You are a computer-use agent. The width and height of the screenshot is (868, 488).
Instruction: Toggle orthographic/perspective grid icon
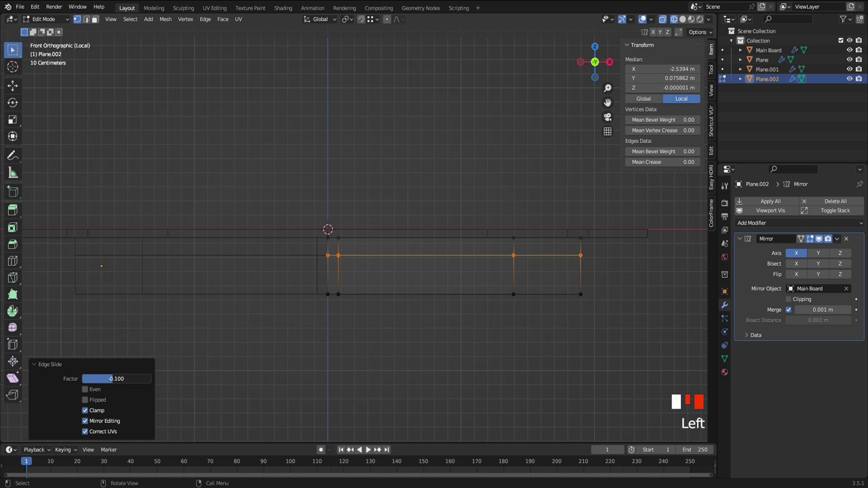(x=608, y=131)
